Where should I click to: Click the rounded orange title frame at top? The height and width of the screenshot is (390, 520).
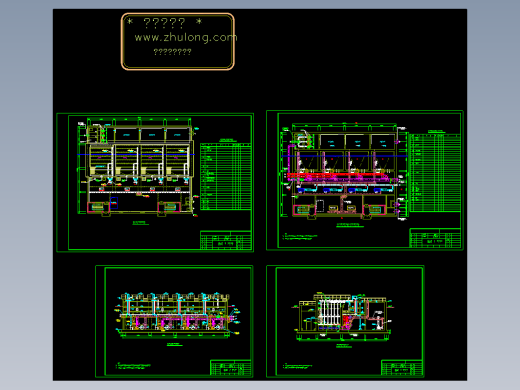click(178, 42)
